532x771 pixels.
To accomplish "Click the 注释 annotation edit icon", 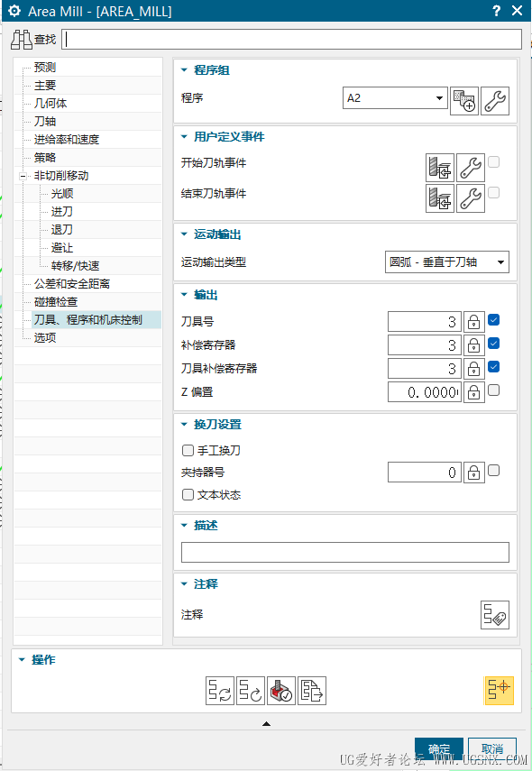I will point(495,615).
